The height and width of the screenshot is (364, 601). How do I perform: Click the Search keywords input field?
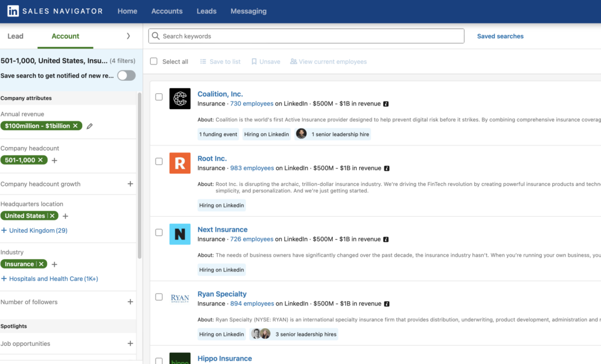(x=306, y=36)
